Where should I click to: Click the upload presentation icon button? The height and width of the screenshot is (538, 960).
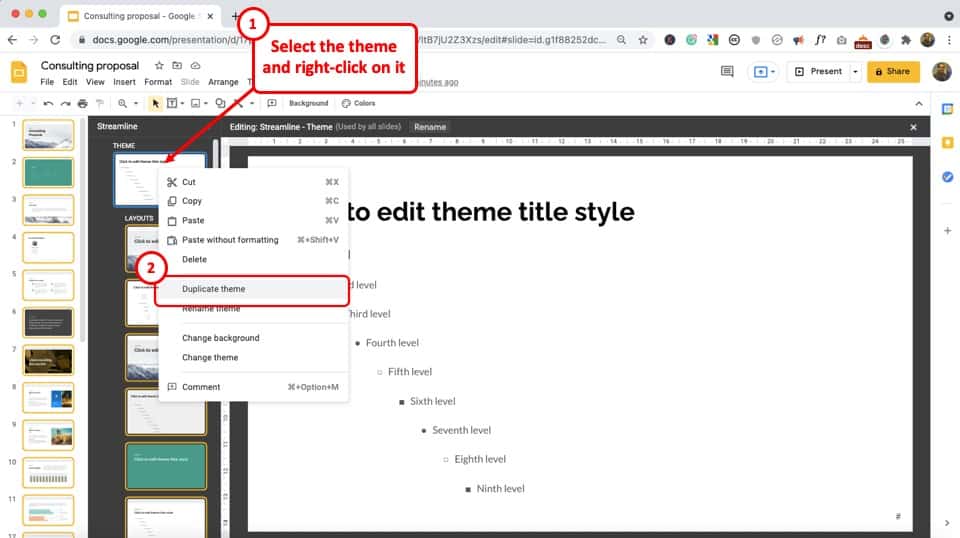click(x=760, y=72)
